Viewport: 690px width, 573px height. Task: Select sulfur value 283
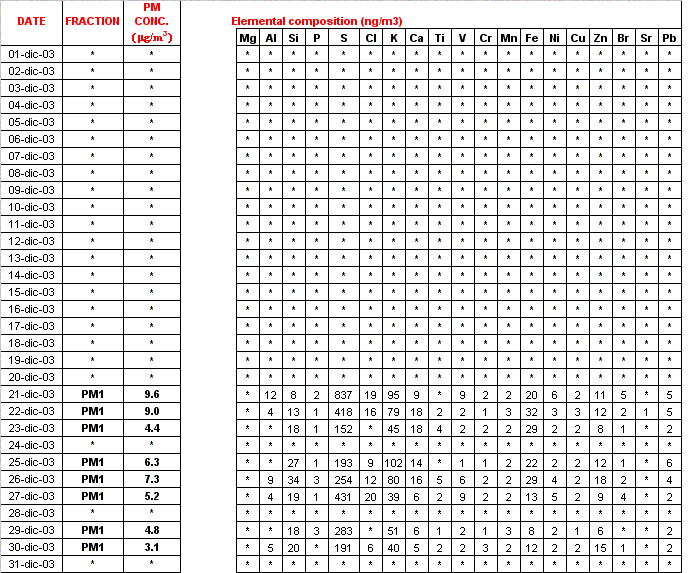click(343, 531)
